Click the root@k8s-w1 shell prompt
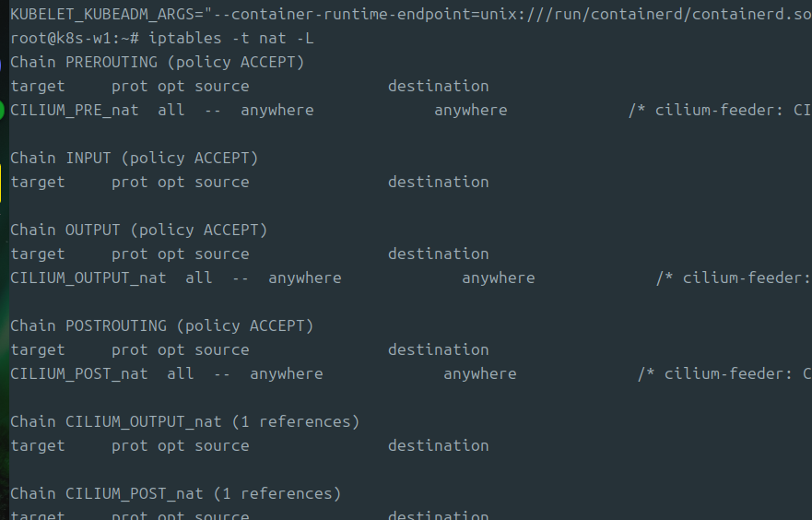 [x=75, y=39]
